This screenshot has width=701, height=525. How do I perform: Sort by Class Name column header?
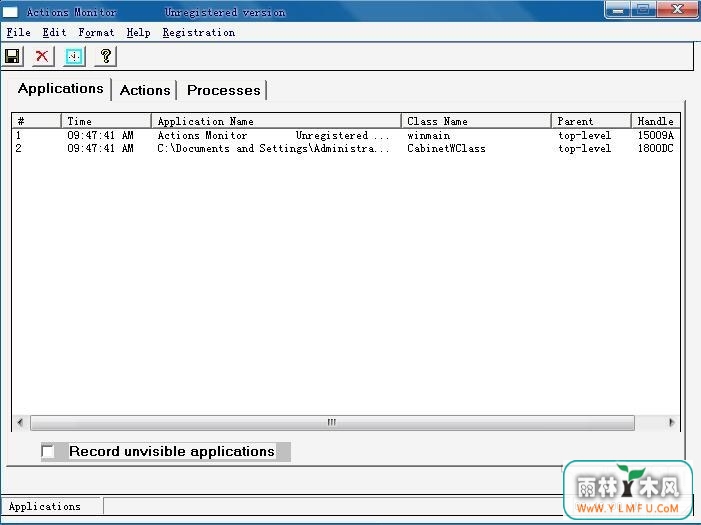click(x=477, y=121)
